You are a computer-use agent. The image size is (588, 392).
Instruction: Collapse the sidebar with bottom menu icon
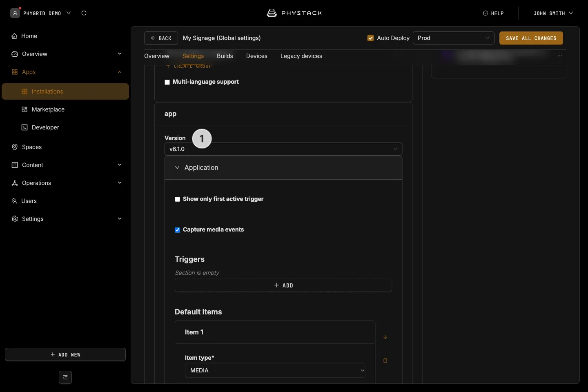coord(65,377)
